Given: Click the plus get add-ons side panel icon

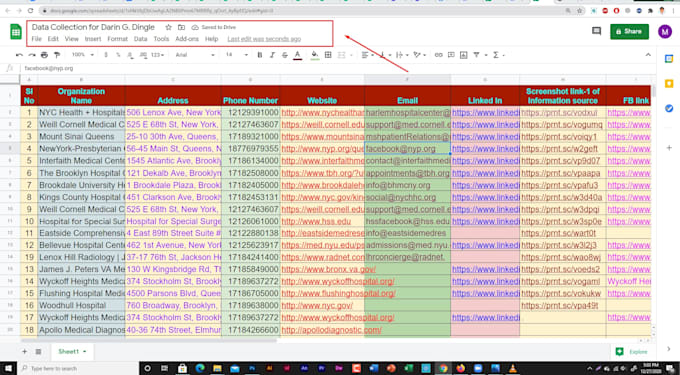Looking at the screenshot, I should pyautogui.click(x=669, y=148).
